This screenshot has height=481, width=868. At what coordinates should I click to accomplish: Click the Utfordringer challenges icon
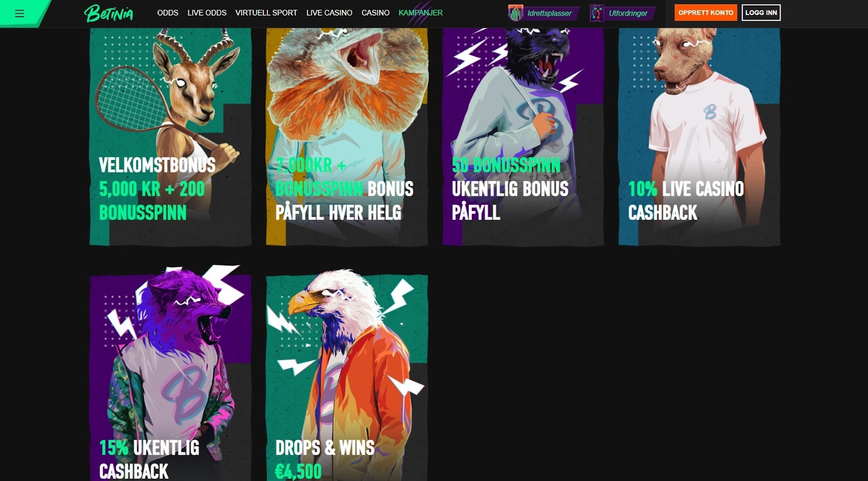597,13
